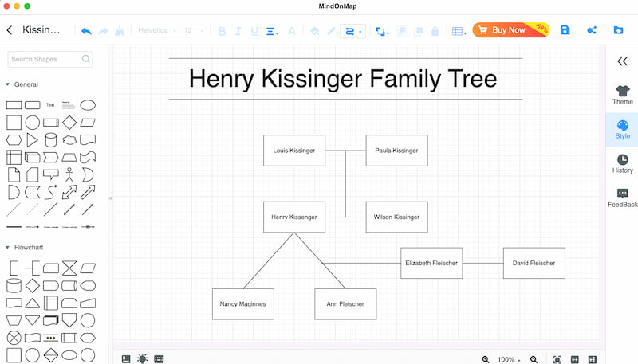Viewport: 638px width, 364px height.
Task: Toggle italic text formatting
Action: pyautogui.click(x=238, y=31)
